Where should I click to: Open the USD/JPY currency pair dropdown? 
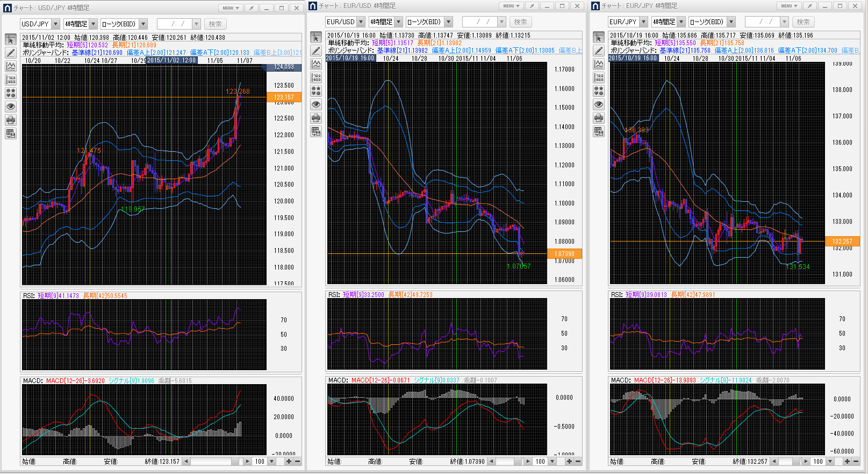pyautogui.click(x=55, y=24)
